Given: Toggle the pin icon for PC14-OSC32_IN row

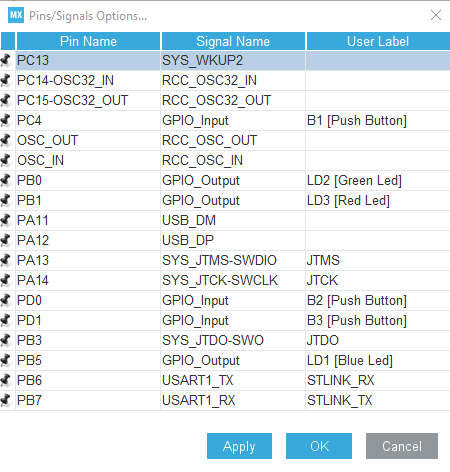Looking at the screenshot, I should pyautogui.click(x=5, y=80).
